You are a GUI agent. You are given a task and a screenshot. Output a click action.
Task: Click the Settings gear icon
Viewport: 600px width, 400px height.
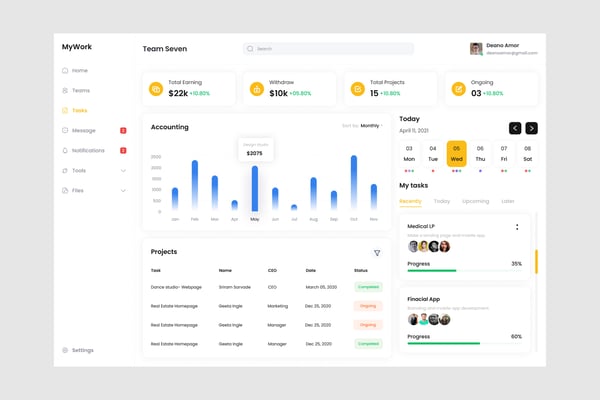point(65,350)
